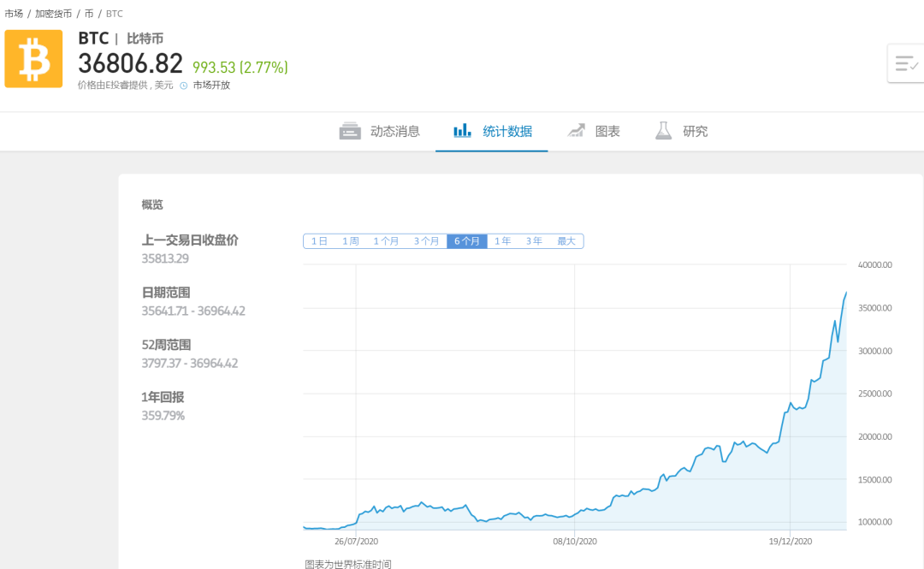Select the 3年 time range
Viewport: 924px width, 569px height.
tap(532, 240)
